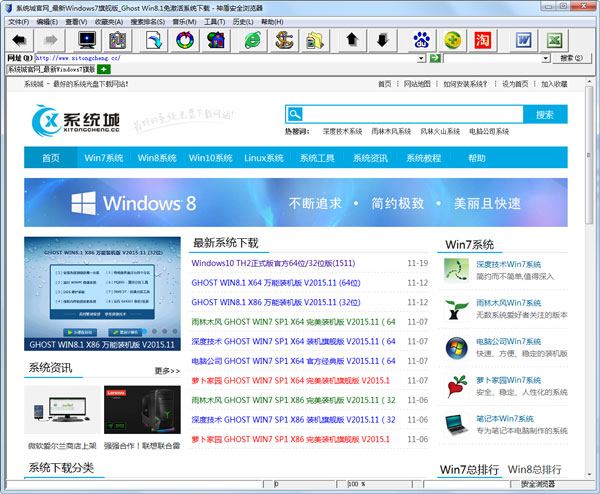Click the Windows 8 banner image
This screenshot has width=600, height=494.
pyautogui.click(x=296, y=202)
